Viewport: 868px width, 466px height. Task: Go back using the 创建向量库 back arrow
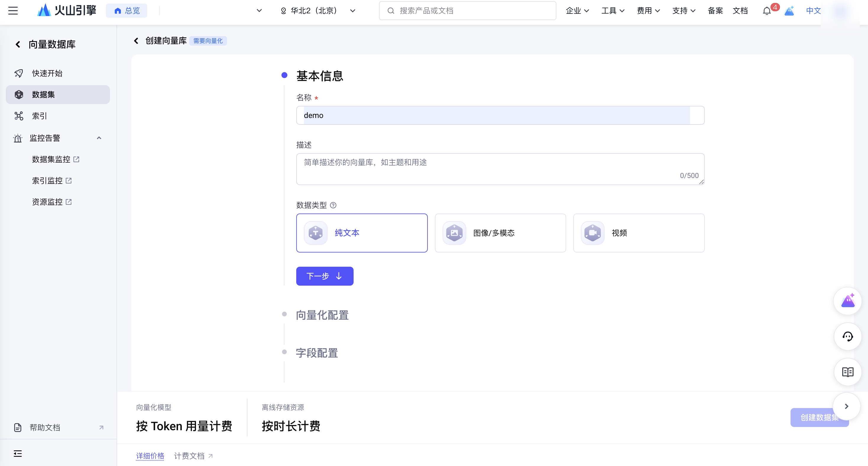136,41
